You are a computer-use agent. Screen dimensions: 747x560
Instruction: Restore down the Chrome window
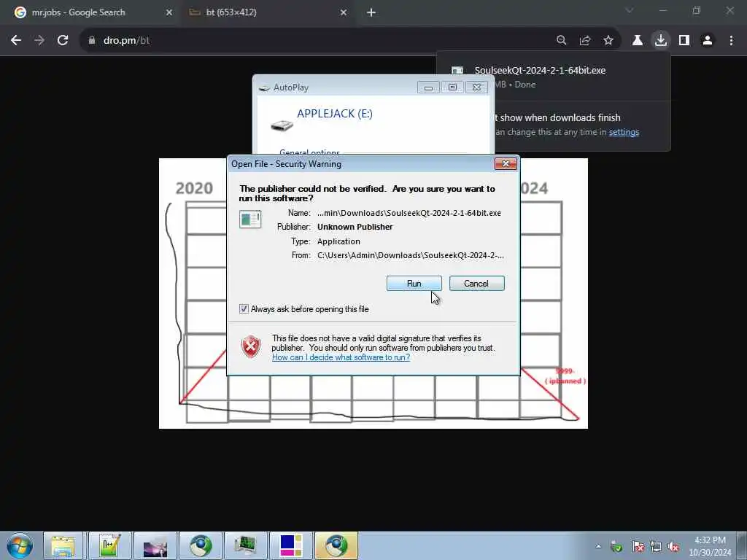[697, 10]
